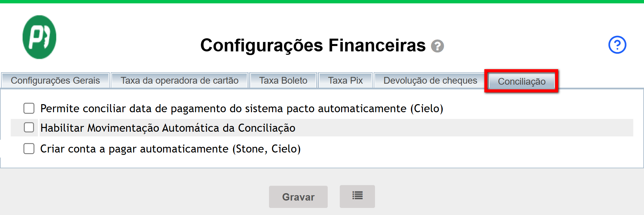Open the blue circled help icon
Screen dimensions: 644x215
coord(617,45)
